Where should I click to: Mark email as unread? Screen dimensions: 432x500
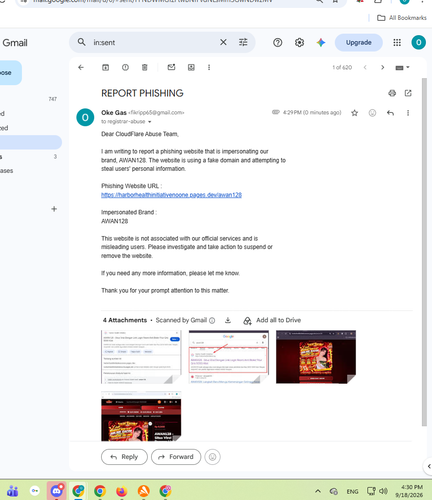[x=171, y=68]
